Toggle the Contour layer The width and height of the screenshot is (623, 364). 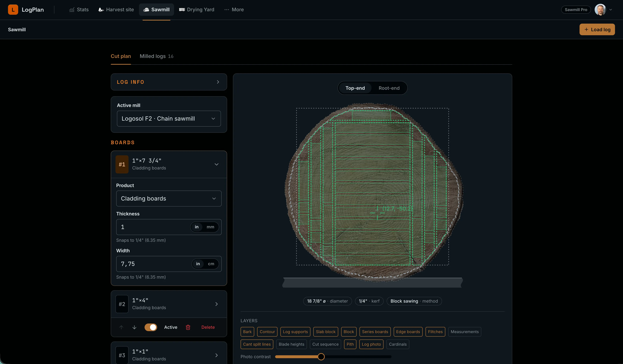click(x=267, y=332)
